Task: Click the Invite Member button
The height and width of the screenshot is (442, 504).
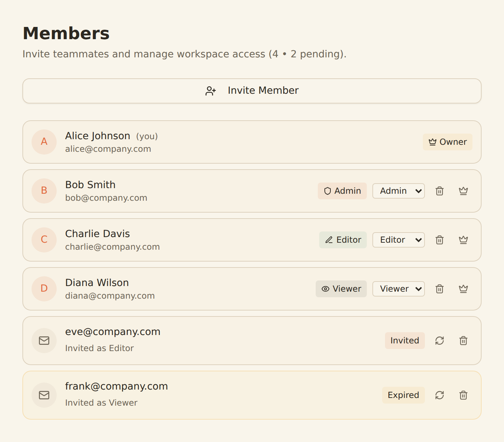Action: 252,91
